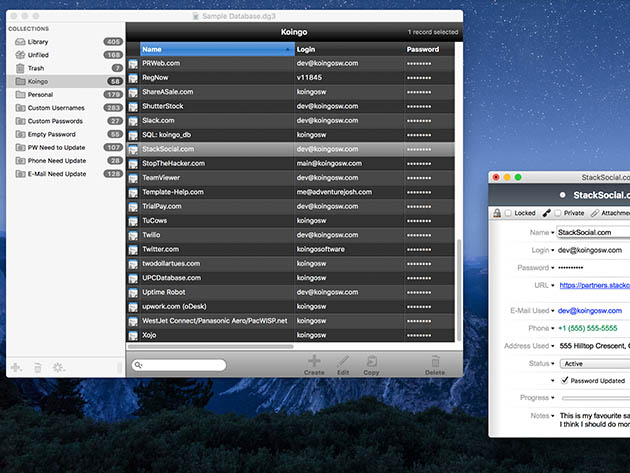
Task: Select the twodollartues.com row
Action: pyautogui.click(x=291, y=264)
